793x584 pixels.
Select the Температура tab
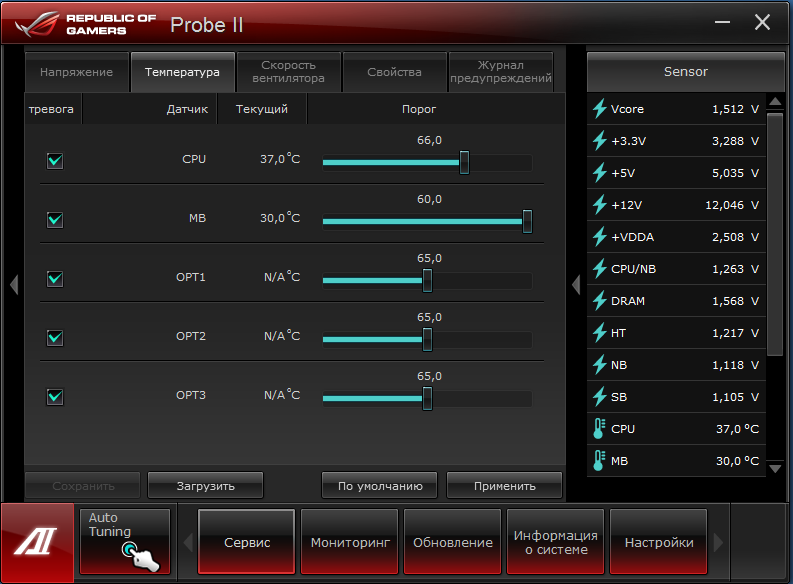(x=183, y=72)
